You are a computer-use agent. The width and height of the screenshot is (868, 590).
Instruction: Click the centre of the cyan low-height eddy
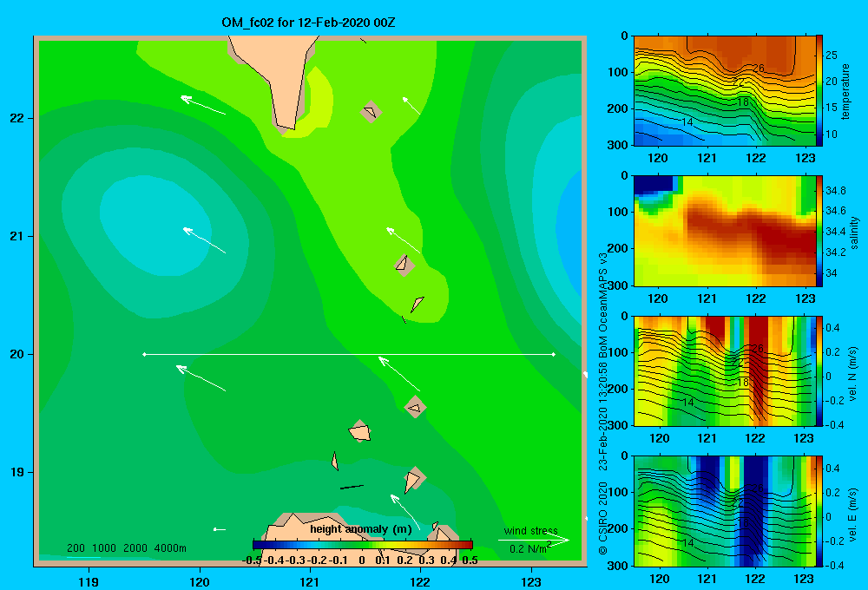coord(155,226)
